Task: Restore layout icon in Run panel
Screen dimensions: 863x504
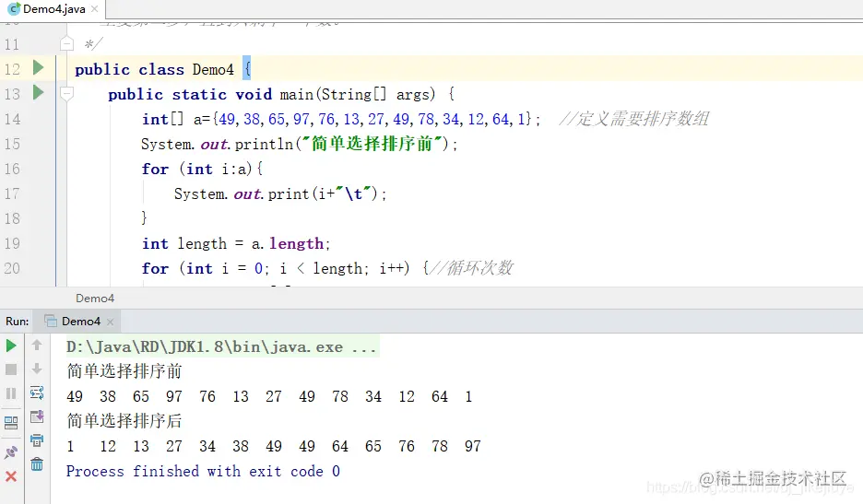Action: click(11, 423)
